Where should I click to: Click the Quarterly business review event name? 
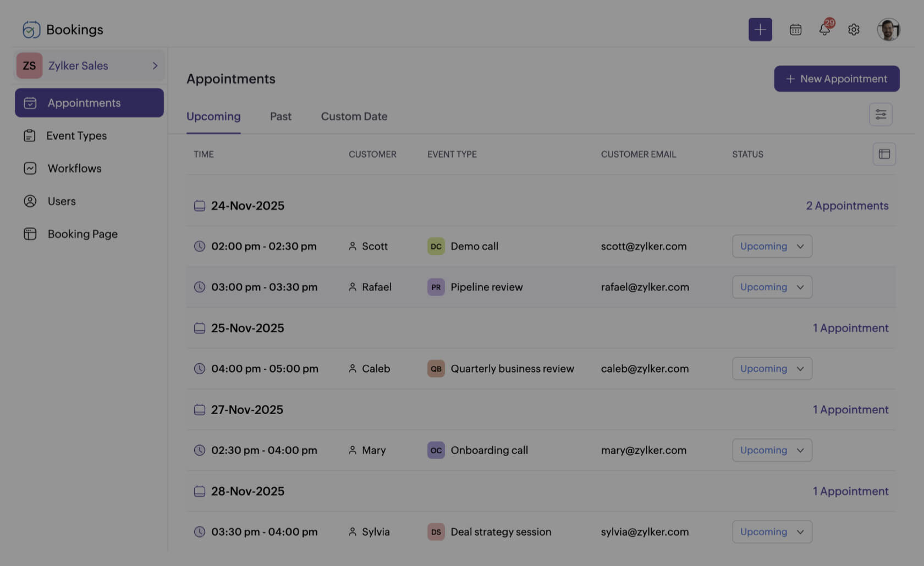512,369
